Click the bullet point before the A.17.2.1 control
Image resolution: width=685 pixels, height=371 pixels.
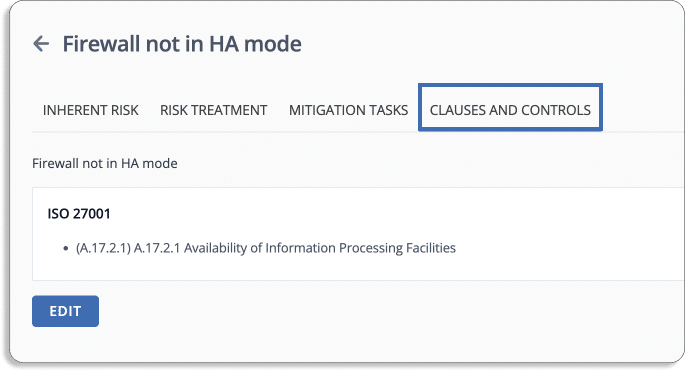point(66,249)
